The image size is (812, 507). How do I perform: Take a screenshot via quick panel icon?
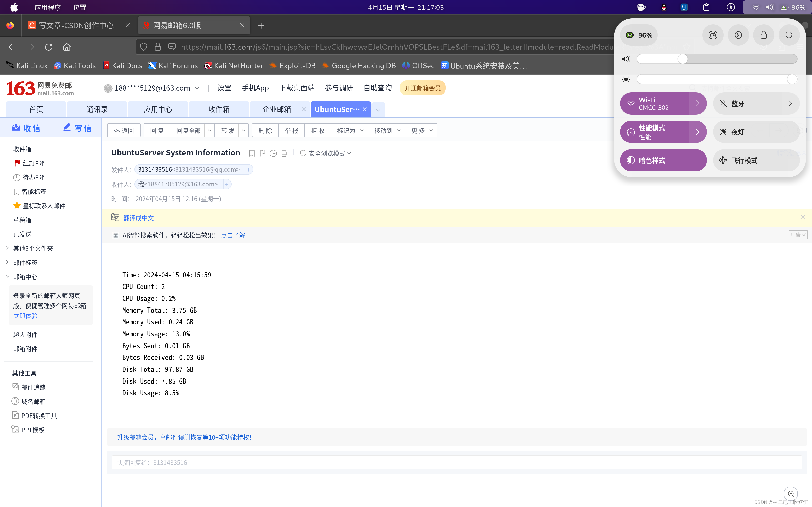tap(713, 35)
